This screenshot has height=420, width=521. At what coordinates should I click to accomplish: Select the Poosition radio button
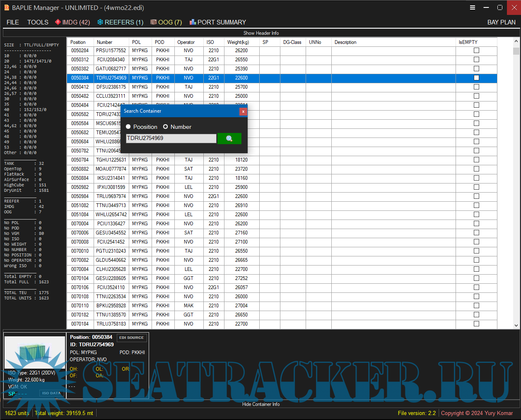[128, 127]
